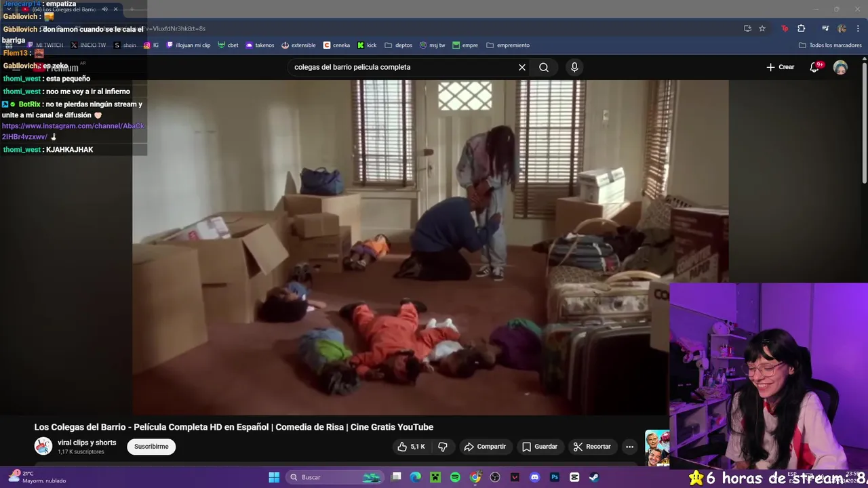Click the Compartir share button

[485, 447]
